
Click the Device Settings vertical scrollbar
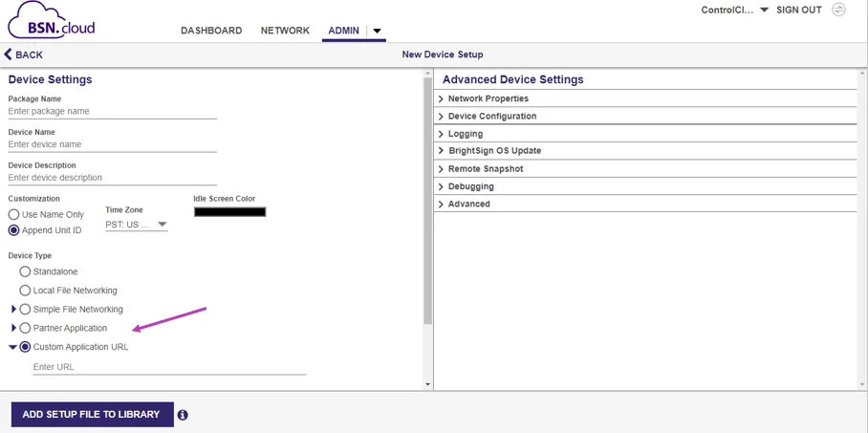[x=427, y=201]
